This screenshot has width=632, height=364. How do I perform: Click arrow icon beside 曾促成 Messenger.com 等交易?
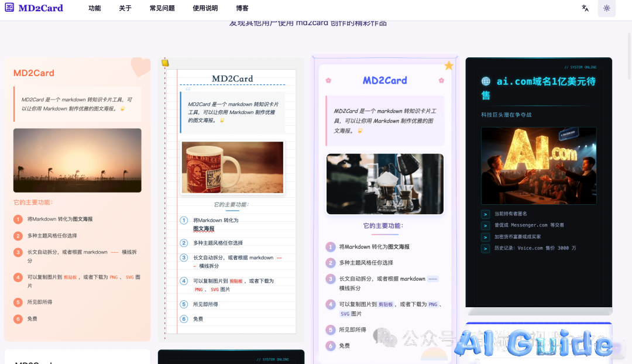coord(485,226)
